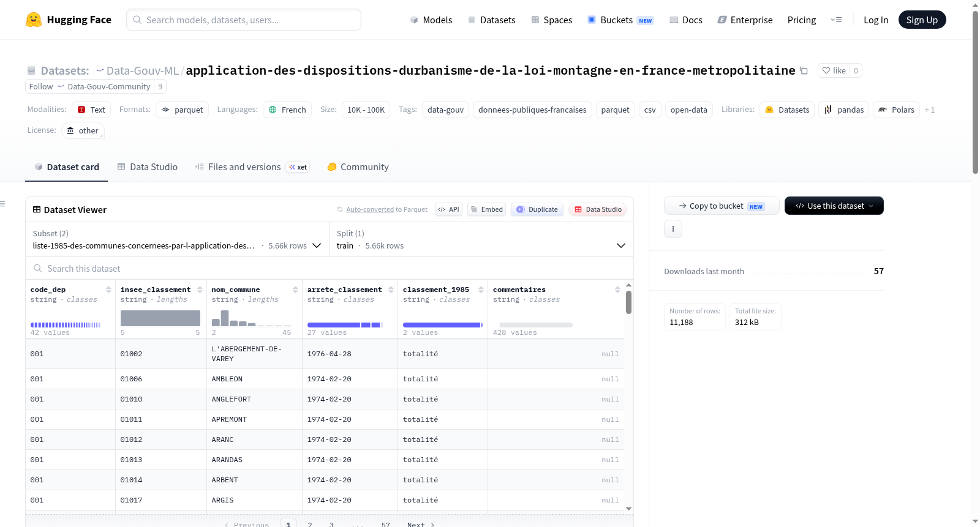The image size is (980, 527).
Task: Sort the code_dep column
Action: pyautogui.click(x=108, y=290)
